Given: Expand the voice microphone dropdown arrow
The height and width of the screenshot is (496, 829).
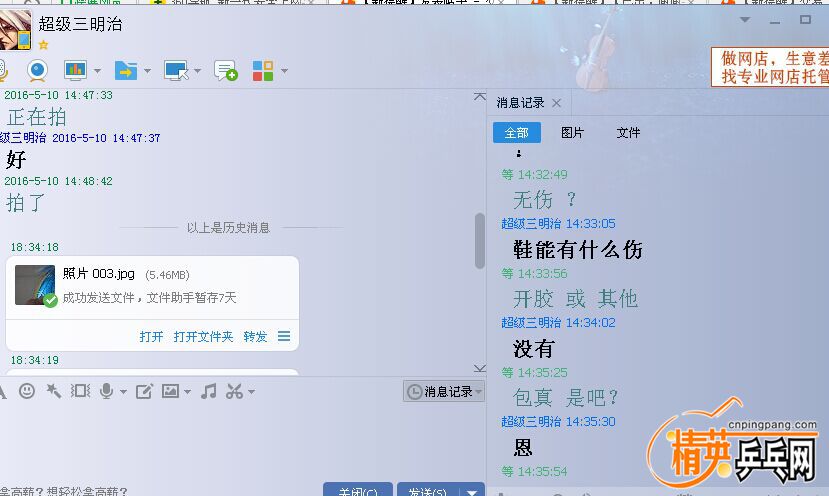Looking at the screenshot, I should pos(123,392).
